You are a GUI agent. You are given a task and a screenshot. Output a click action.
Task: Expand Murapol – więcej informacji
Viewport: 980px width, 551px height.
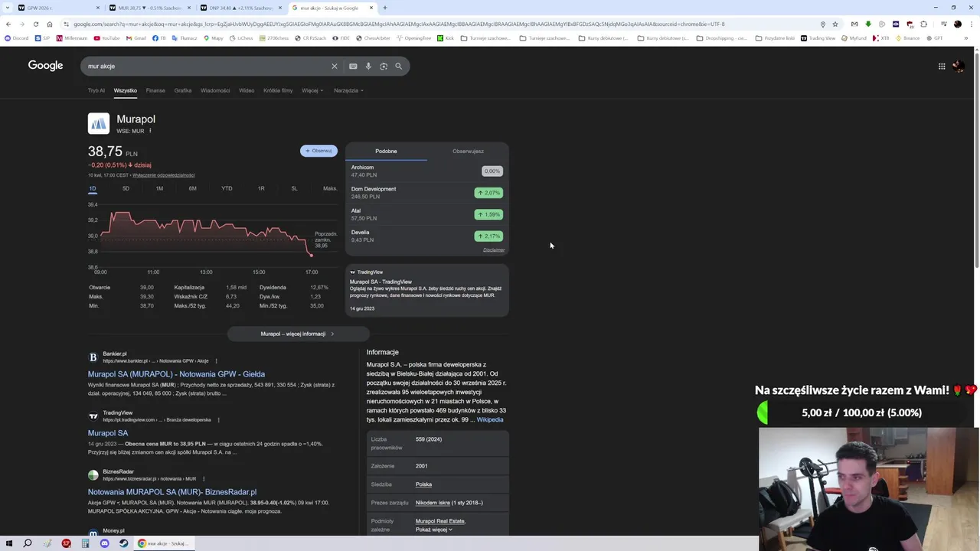(x=298, y=334)
